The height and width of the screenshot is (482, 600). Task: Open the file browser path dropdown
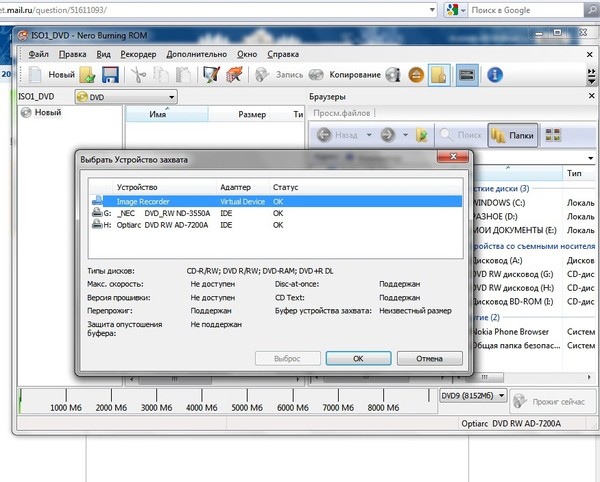click(x=590, y=158)
